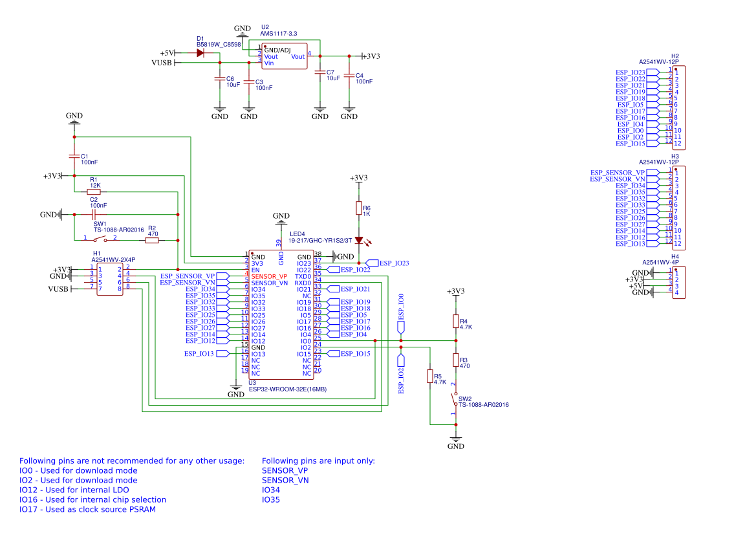The width and height of the screenshot is (756, 535).
Task: Select the +5V power label at D1
Action: (167, 53)
